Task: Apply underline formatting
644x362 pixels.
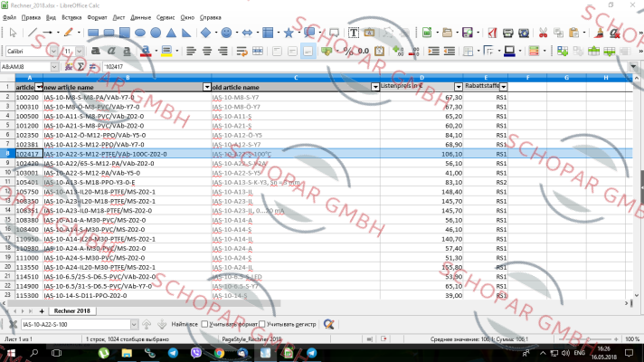Action: [127, 51]
